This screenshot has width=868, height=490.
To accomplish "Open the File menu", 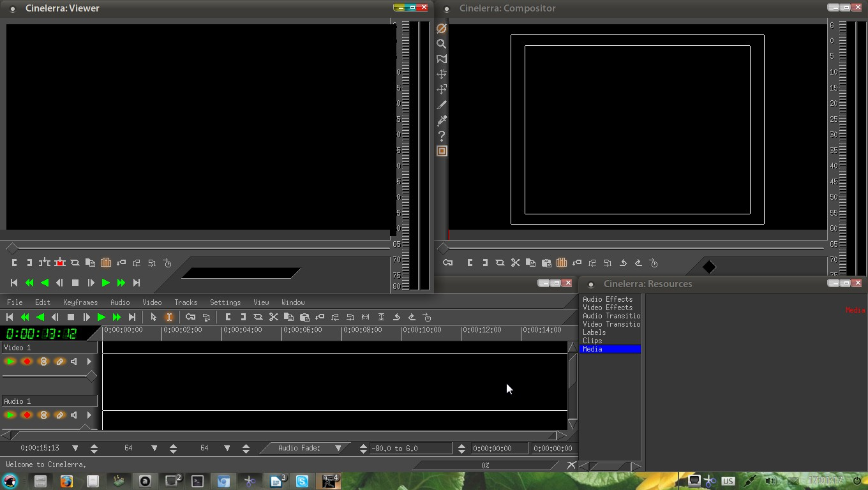I will 15,302.
